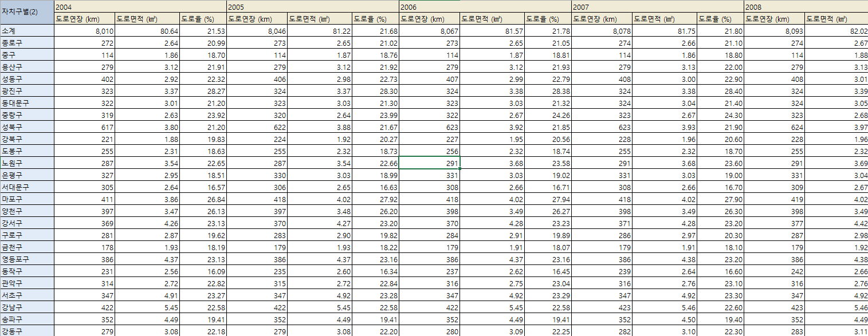Click the 2006 year header cell
868x336 pixels.
tap(485, 7)
